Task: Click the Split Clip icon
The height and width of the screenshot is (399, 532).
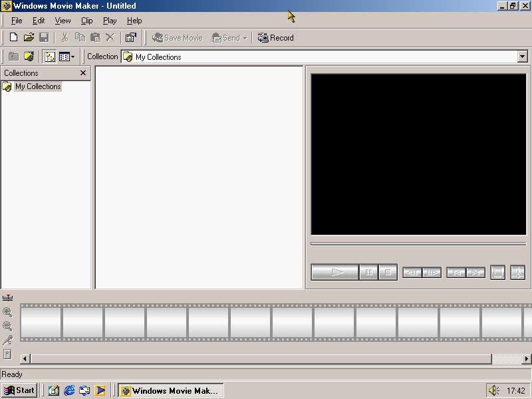Action: (x=517, y=272)
